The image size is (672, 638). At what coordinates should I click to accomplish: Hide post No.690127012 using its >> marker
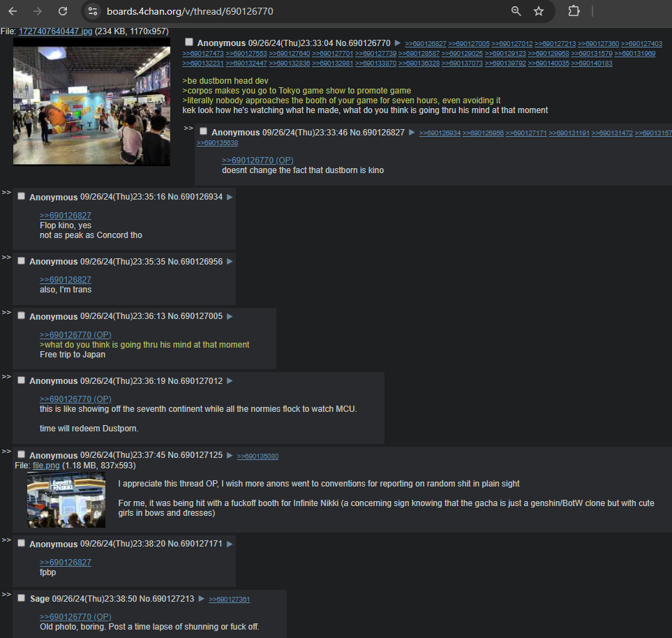pos(6,377)
